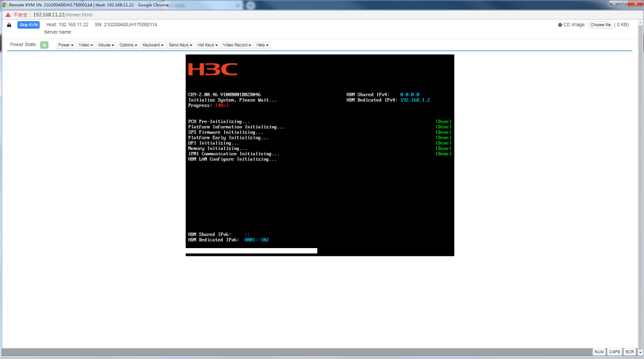Viewport: 644px width, 359px height.
Task: Click the Done status of UPI Initializing
Action: [x=443, y=143]
